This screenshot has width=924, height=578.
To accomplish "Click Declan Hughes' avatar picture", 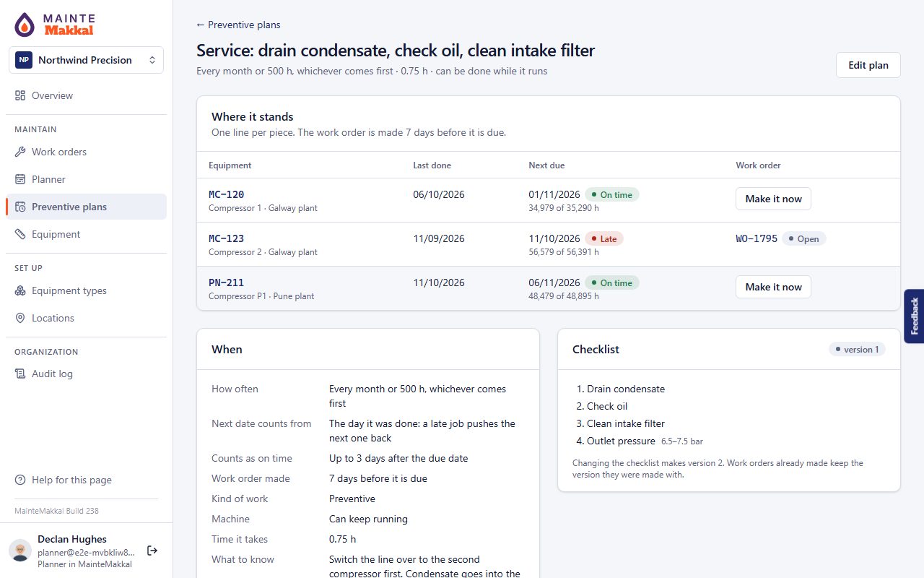I will tap(20, 551).
